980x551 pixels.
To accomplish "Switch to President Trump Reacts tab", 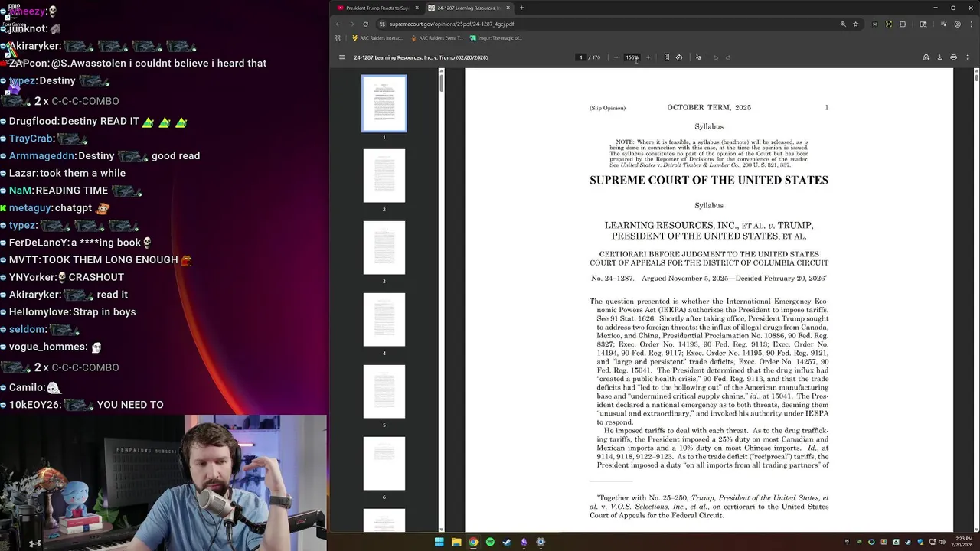I will [x=377, y=8].
